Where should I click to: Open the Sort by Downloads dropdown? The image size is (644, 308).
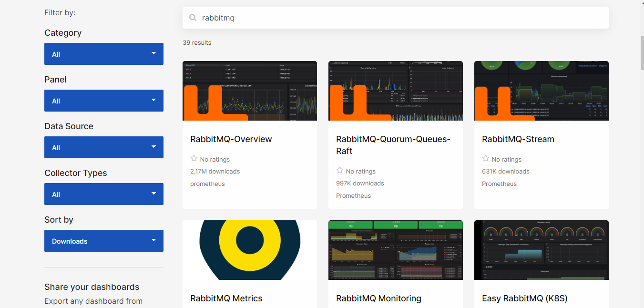pyautogui.click(x=104, y=241)
